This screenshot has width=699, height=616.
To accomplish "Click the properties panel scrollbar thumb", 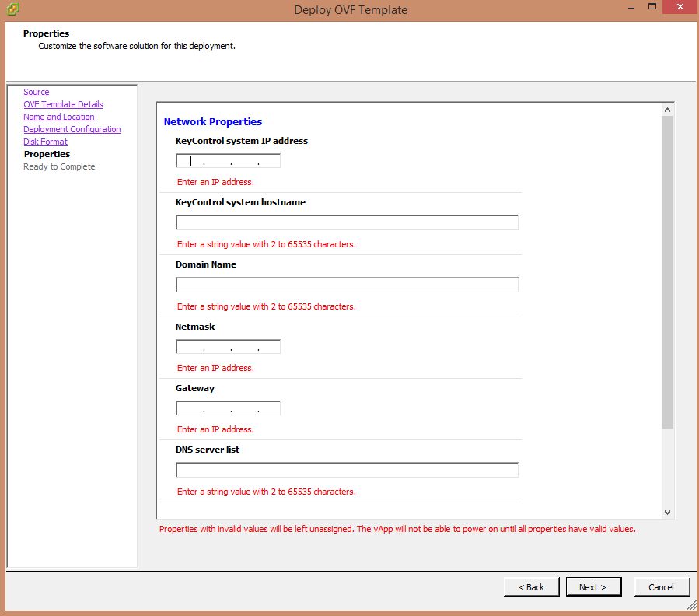I will coord(667,272).
